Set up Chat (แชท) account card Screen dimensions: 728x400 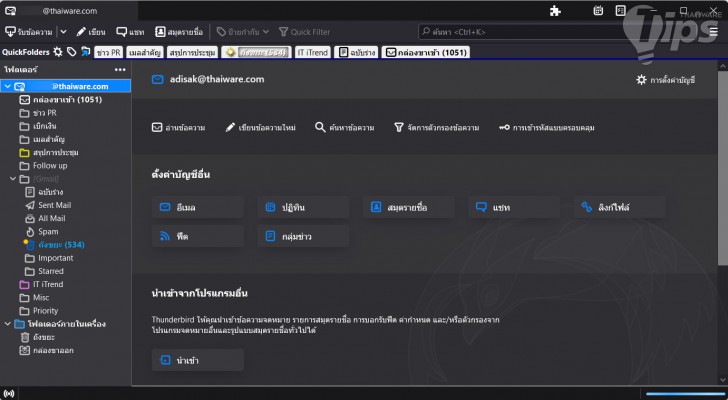point(514,207)
